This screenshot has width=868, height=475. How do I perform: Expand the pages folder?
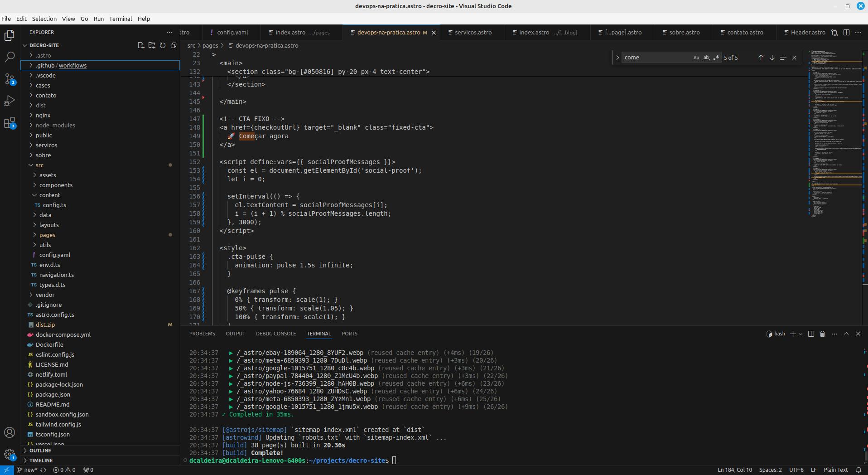click(100, 235)
